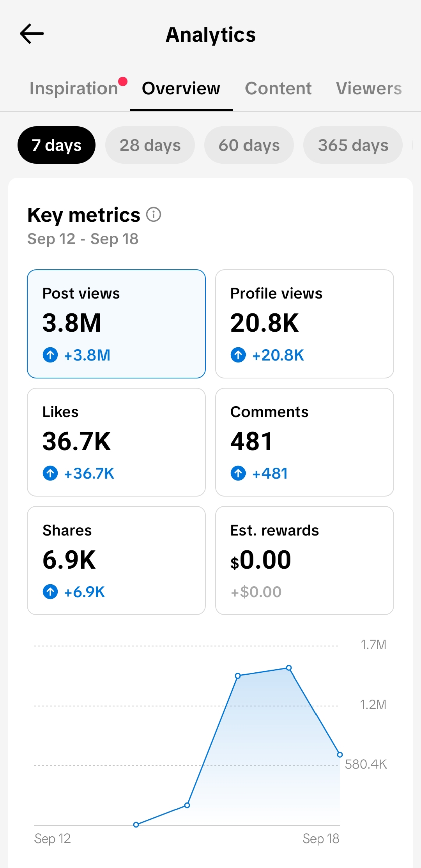
Task: Open the Inspiration tab
Action: click(74, 88)
